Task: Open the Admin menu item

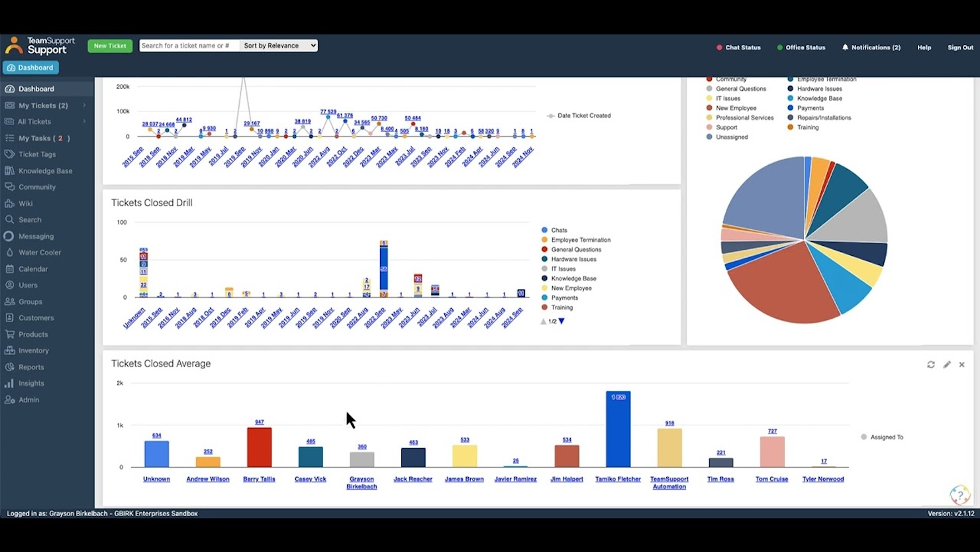Action: (27, 400)
